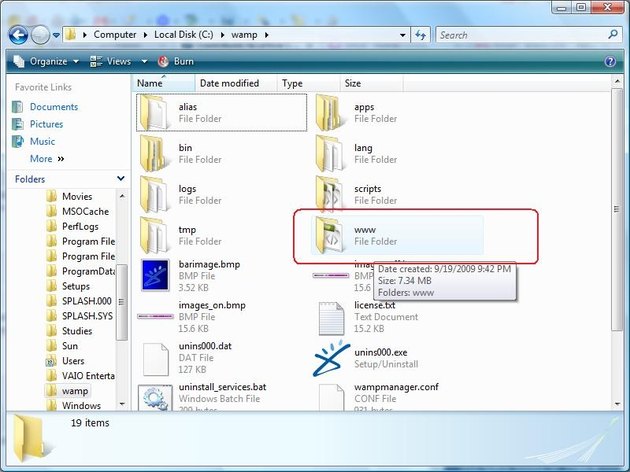
Task: Open the Organize menu
Action: pos(46,61)
